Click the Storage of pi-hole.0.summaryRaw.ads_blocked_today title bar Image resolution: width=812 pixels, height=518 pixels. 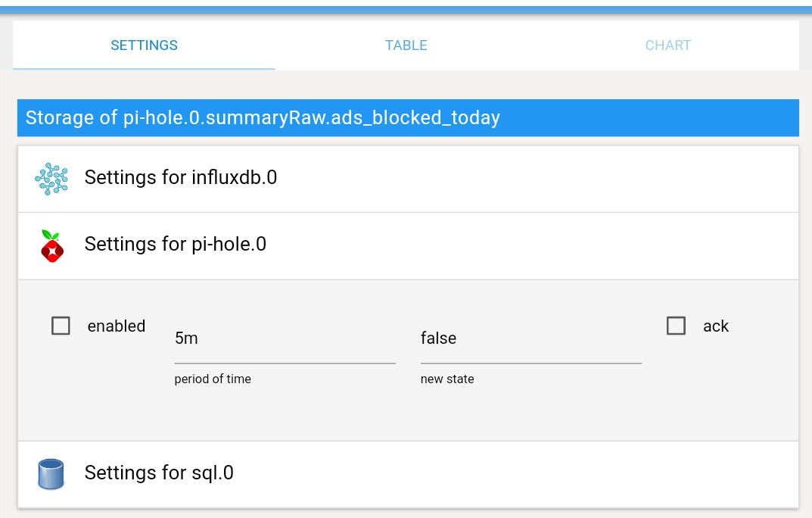(408, 117)
